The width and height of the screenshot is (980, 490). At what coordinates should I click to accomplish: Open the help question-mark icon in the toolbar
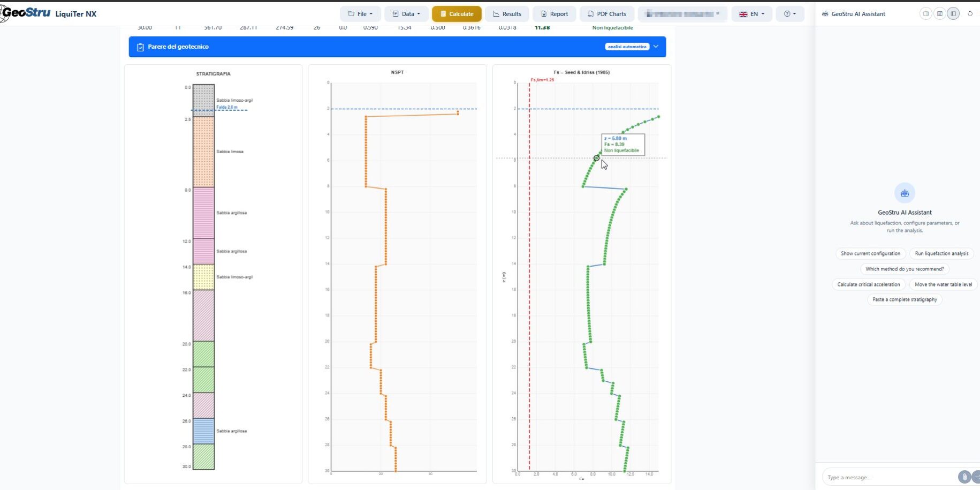point(788,13)
